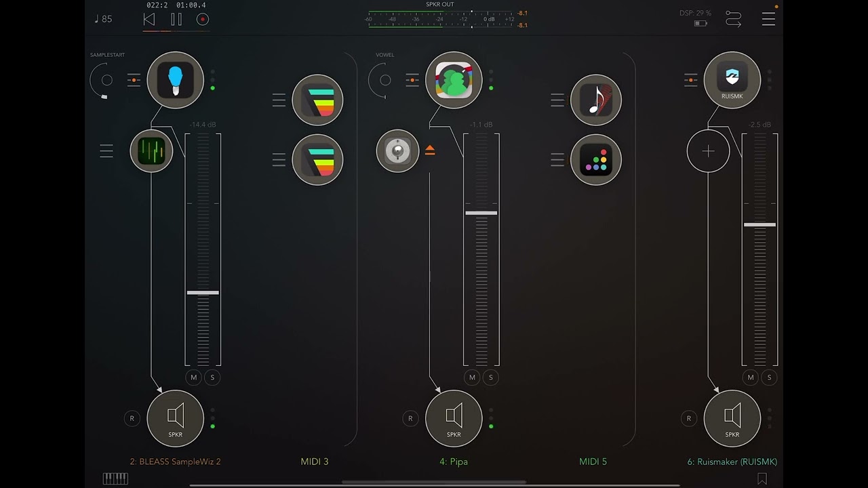
Task: Select SPKR output of SampleWiz 2 channel
Action: coord(176,418)
